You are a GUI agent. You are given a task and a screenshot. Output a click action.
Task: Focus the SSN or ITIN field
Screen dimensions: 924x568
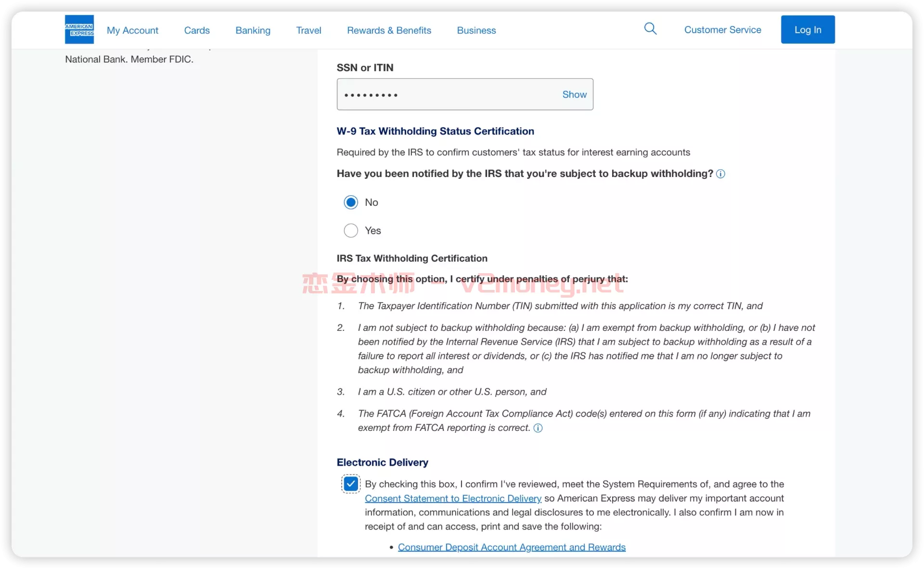pos(465,94)
